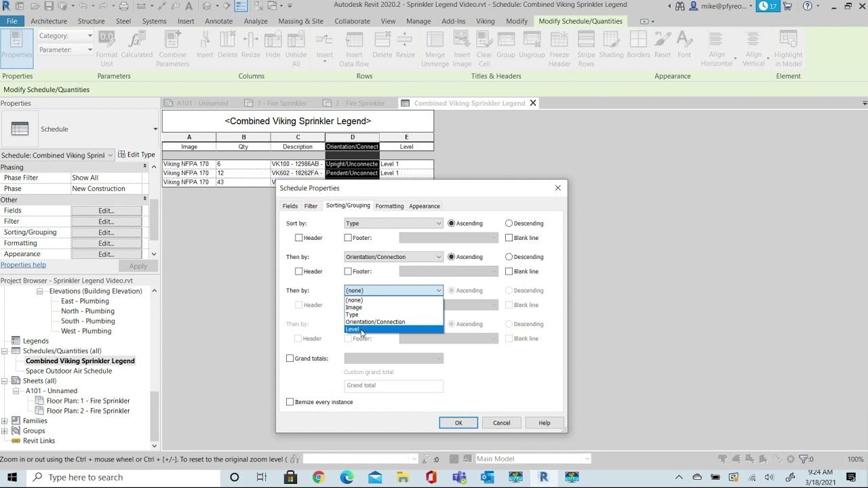
Task: Click the Text tool icon in quick access toolbar
Action: click(189, 6)
